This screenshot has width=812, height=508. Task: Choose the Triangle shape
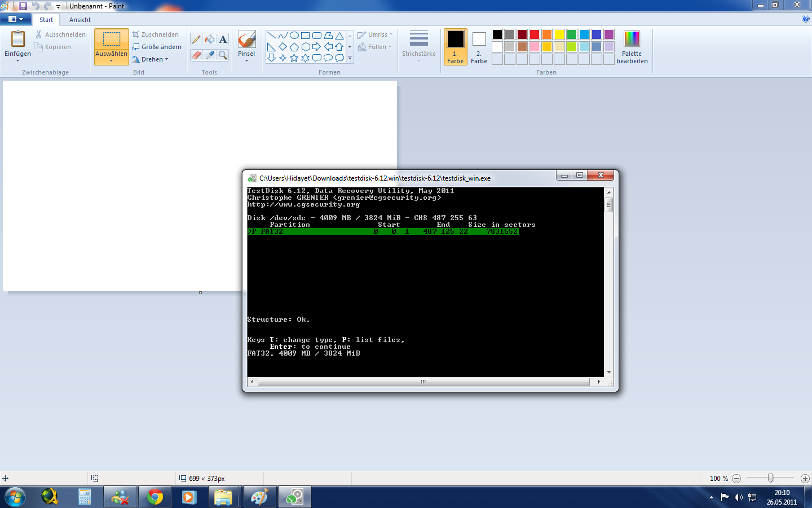point(339,36)
